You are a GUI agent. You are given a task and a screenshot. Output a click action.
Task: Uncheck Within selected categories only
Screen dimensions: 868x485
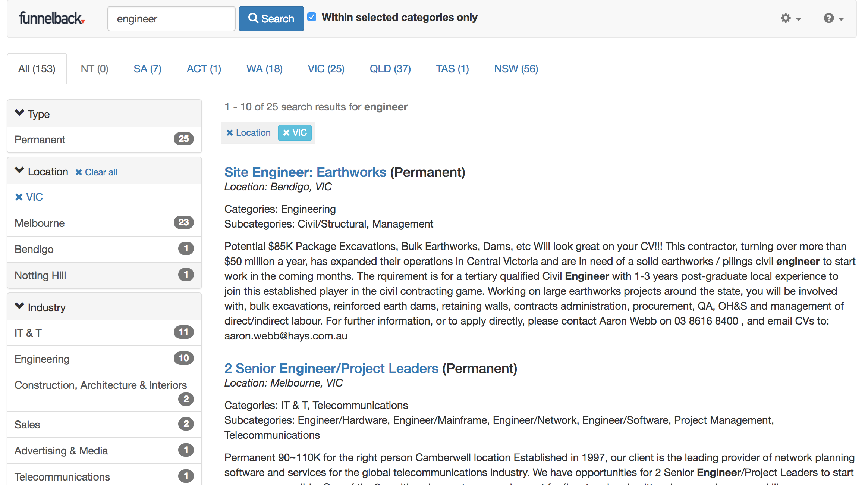pos(312,17)
